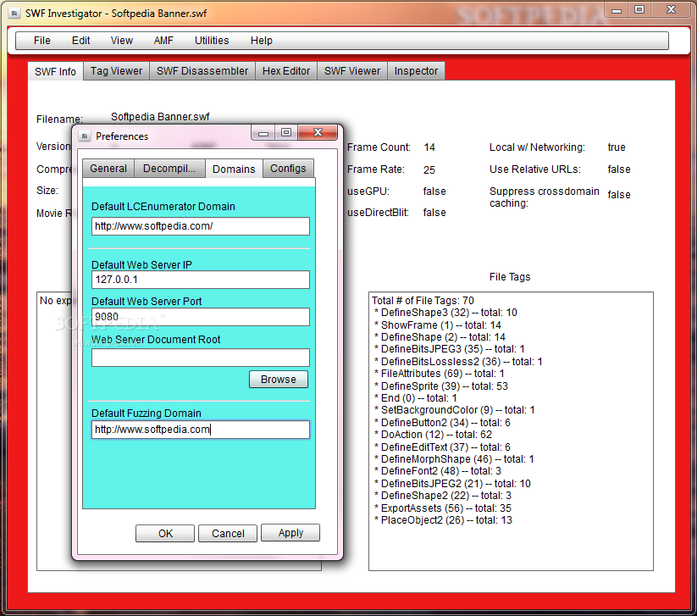Select 'DefineShape3 (32) -- total: 10' line

point(445,313)
